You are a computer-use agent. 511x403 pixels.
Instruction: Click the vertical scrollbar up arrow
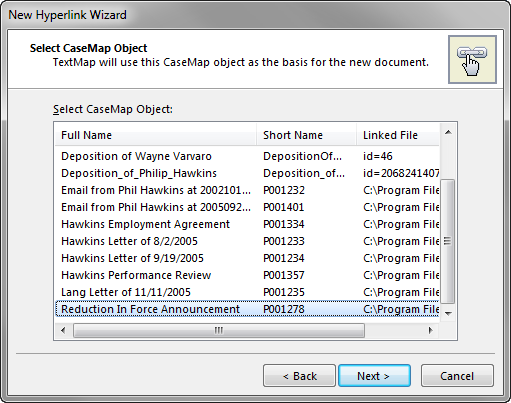pyautogui.click(x=448, y=133)
